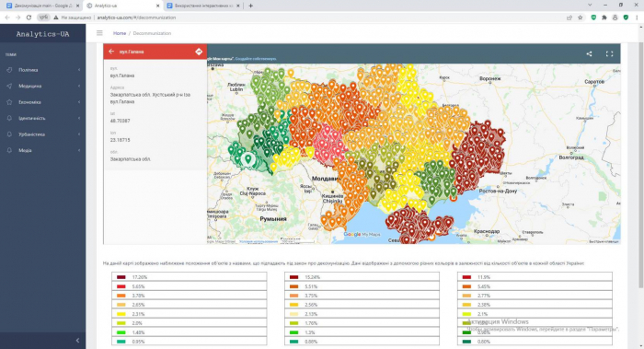Open a new browser tab with the plus icon

tap(250, 6)
